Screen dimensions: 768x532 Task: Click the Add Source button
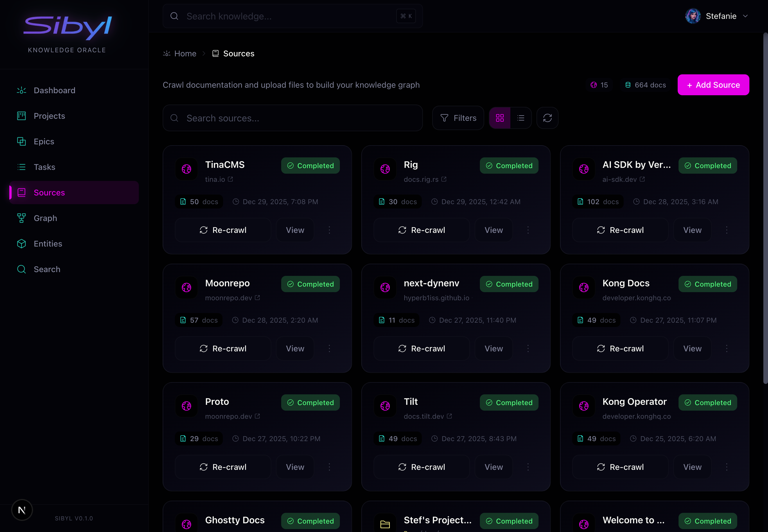click(x=713, y=85)
